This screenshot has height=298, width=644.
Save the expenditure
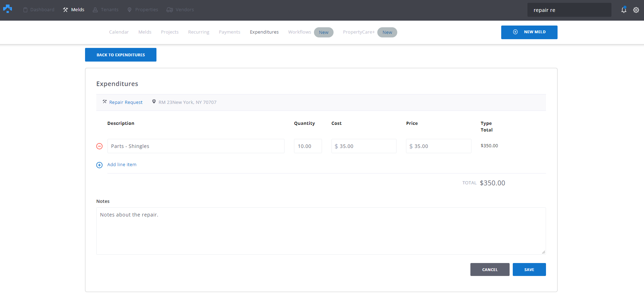(529, 270)
